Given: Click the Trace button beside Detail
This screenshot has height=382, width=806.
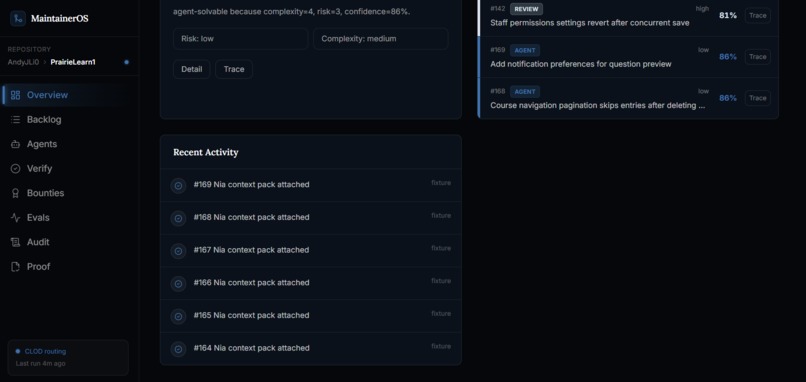Looking at the screenshot, I should [234, 69].
